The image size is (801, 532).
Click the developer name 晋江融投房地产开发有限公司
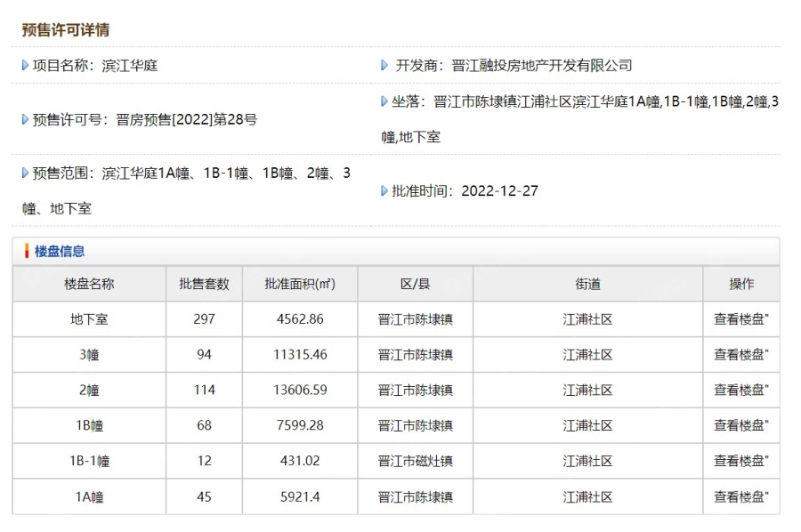point(542,65)
